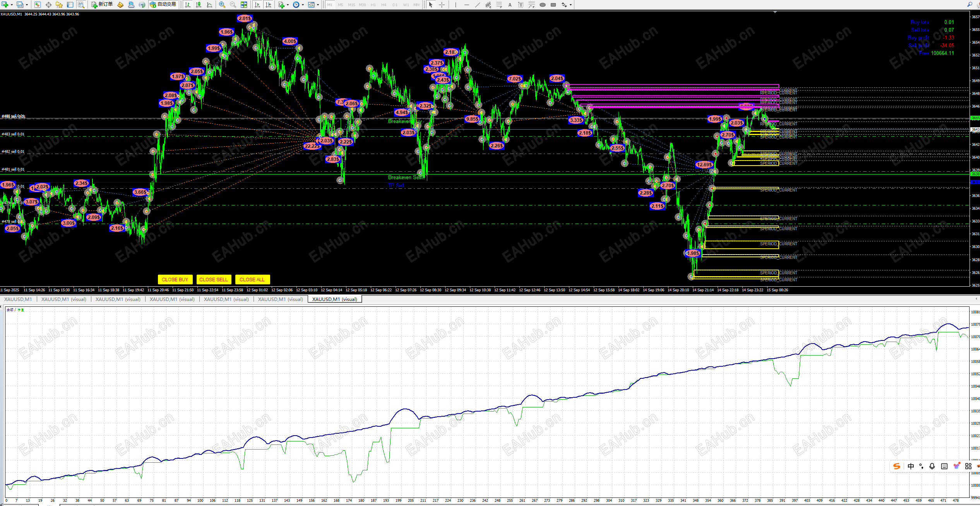Toggle the 自动交易 AutoTrading button
Screen dimensions: 980x506
coord(163,5)
